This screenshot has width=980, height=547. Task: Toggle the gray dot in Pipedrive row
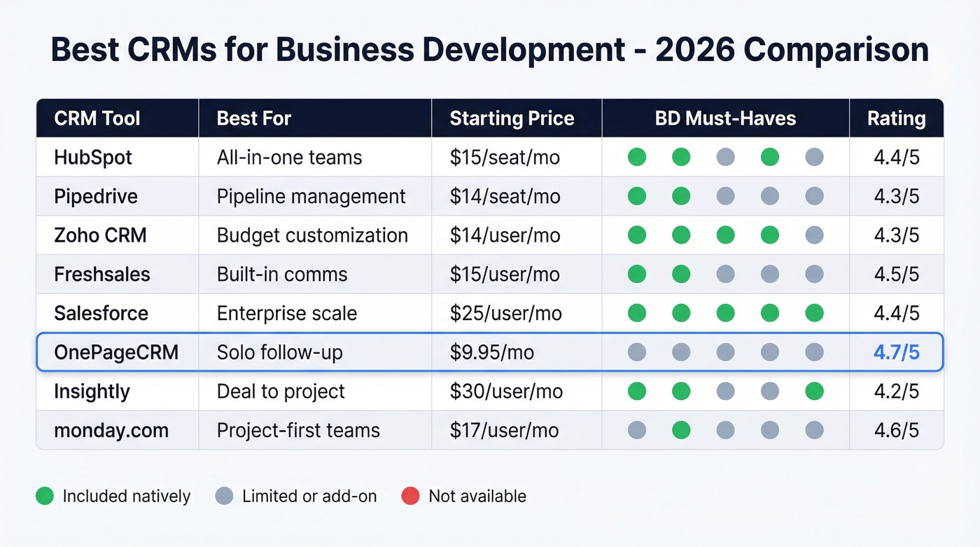click(x=725, y=196)
